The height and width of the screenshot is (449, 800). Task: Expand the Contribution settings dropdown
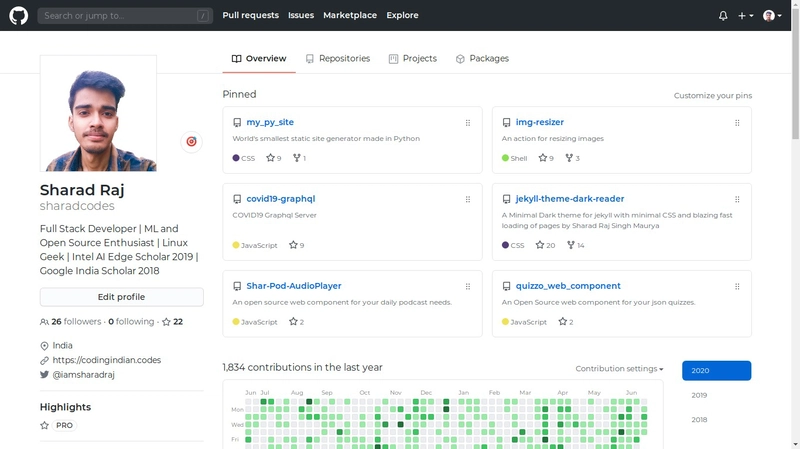pos(619,369)
